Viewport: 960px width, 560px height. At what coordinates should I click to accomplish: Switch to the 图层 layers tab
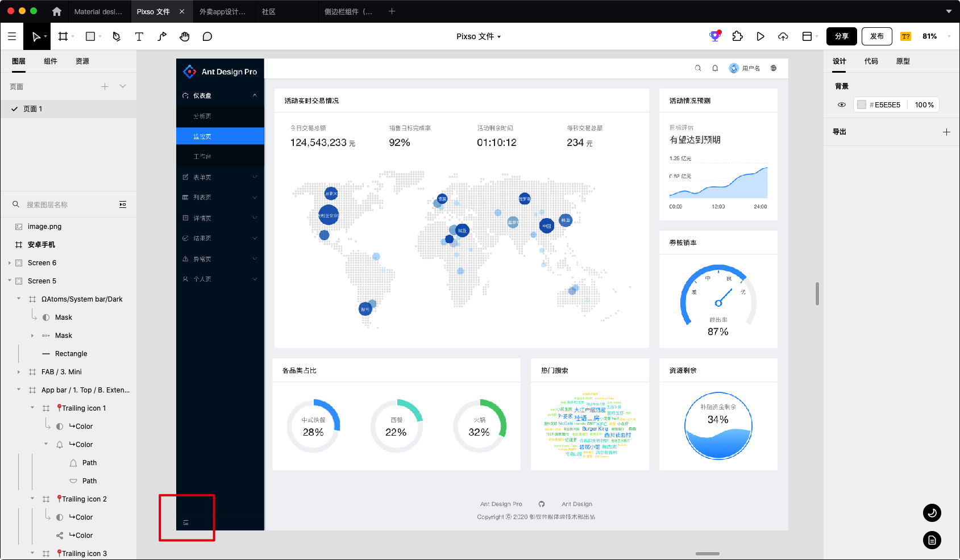tap(19, 61)
